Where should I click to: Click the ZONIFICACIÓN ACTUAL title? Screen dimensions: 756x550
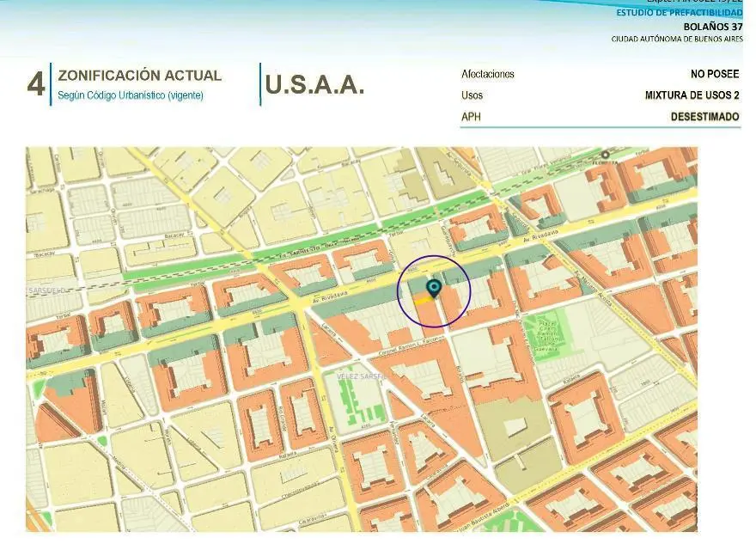coord(139,76)
